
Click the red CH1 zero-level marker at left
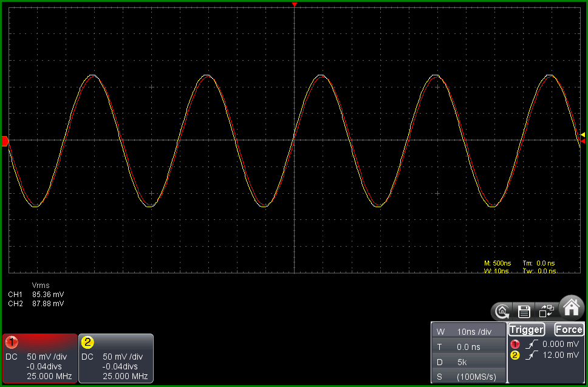pos(5,142)
